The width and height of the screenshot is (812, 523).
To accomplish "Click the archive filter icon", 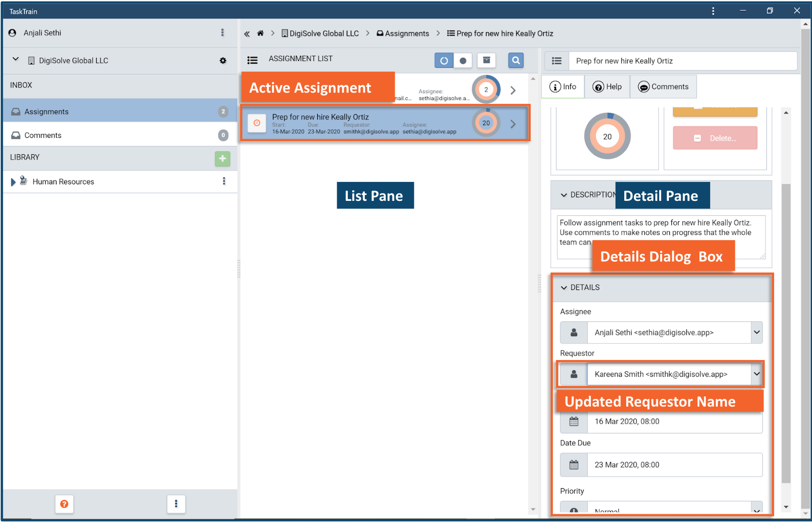I will click(486, 60).
